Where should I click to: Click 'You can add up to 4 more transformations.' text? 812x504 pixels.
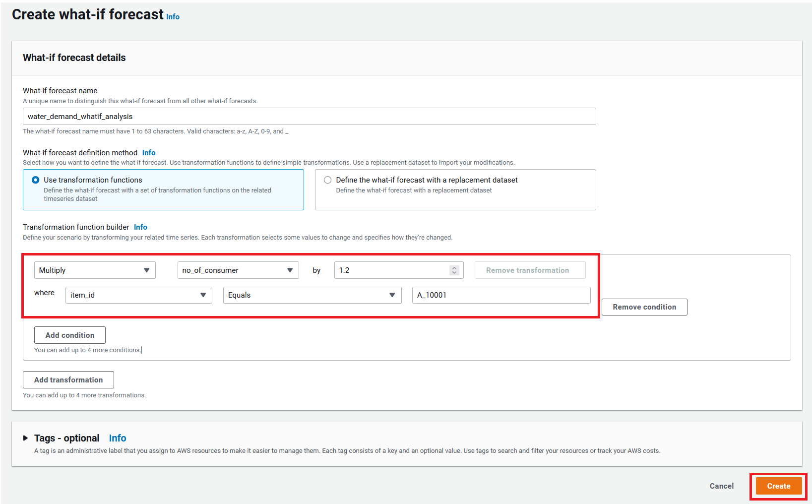(x=84, y=395)
